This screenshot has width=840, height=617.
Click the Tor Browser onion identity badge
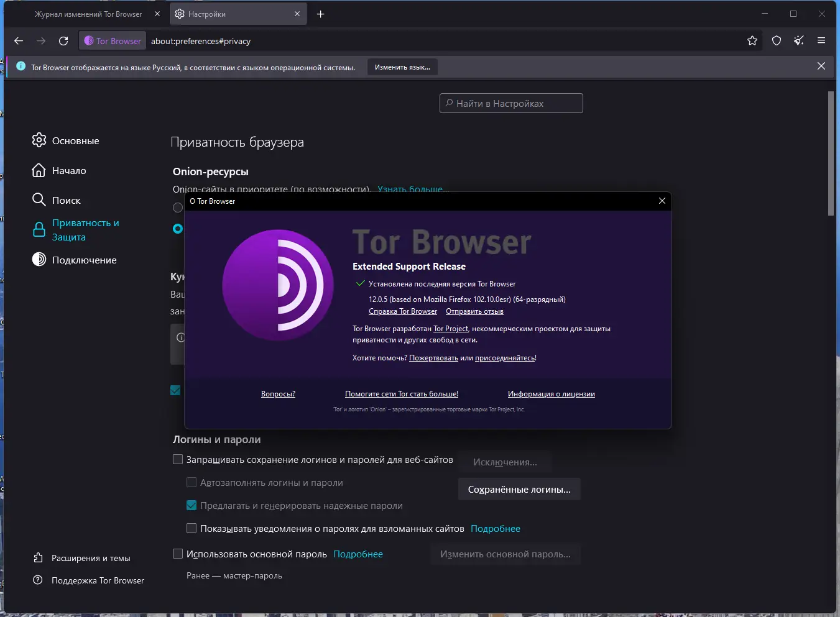coord(113,41)
